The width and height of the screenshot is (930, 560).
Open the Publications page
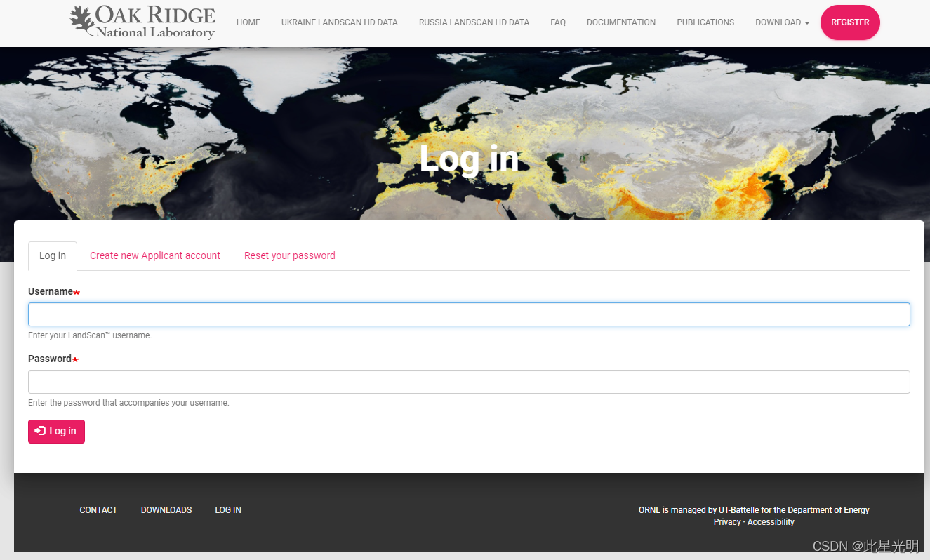click(x=705, y=22)
